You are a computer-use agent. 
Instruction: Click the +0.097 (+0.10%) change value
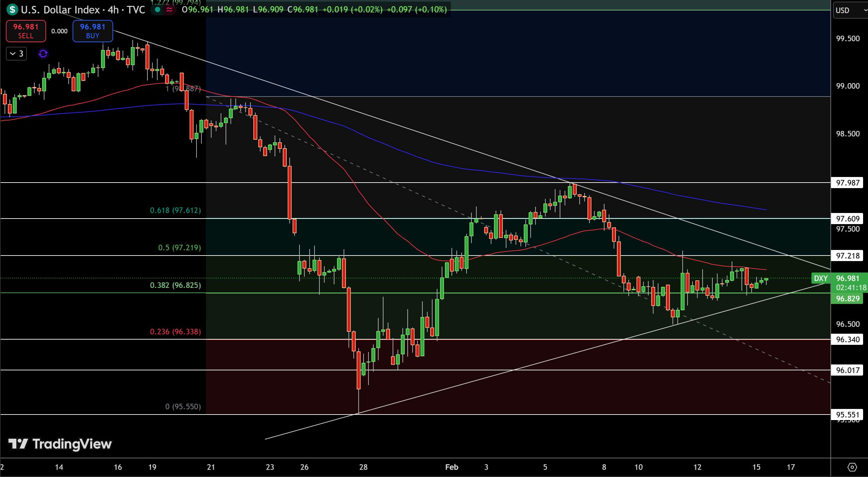pos(417,9)
